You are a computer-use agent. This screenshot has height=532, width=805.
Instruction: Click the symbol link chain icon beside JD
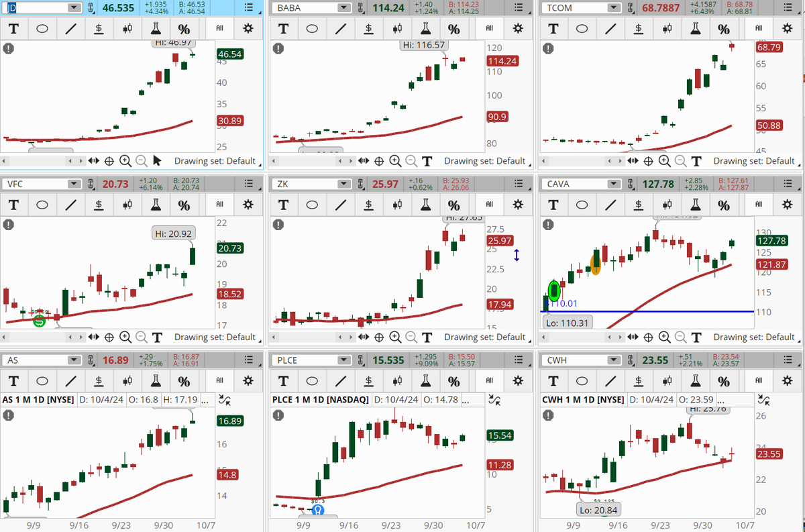pyautogui.click(x=91, y=8)
